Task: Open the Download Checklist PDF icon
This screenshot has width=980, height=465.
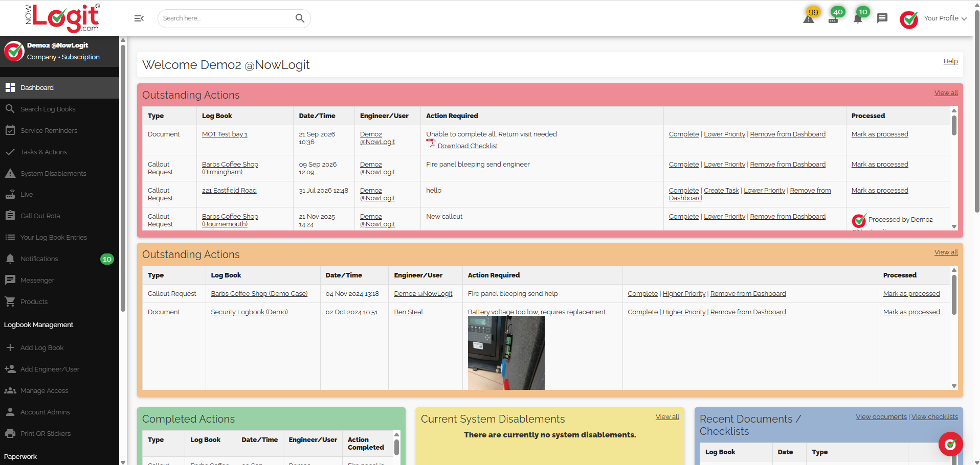Action: [x=431, y=145]
